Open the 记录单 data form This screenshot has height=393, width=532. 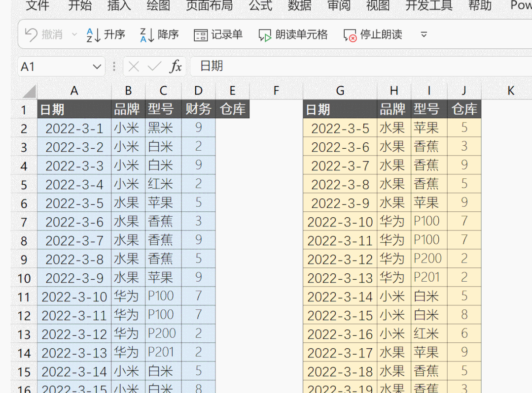218,34
